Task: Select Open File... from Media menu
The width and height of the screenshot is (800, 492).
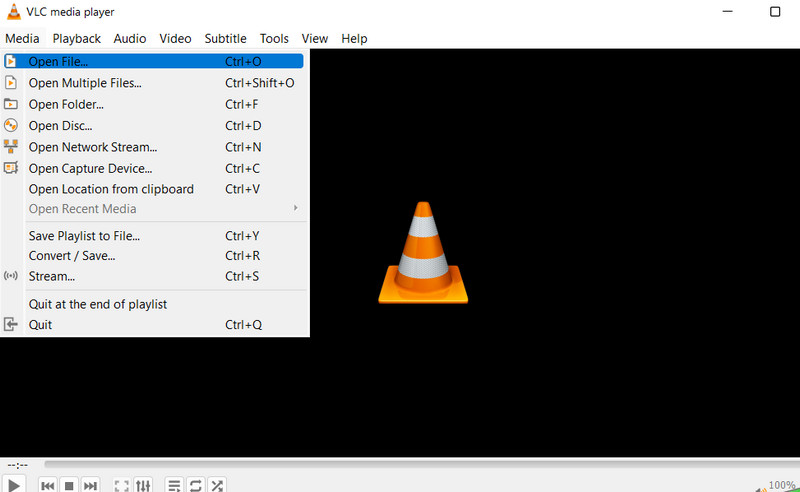Action: click(x=58, y=61)
